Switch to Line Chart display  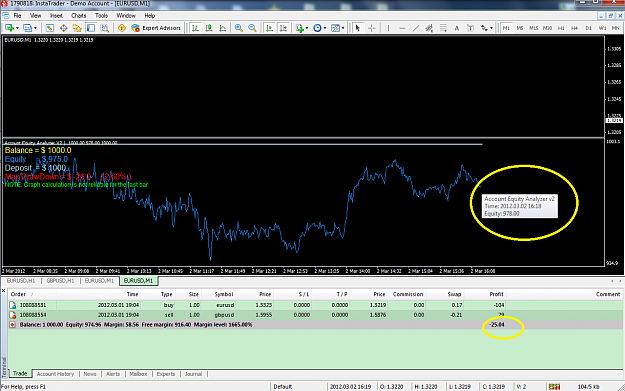[223, 28]
